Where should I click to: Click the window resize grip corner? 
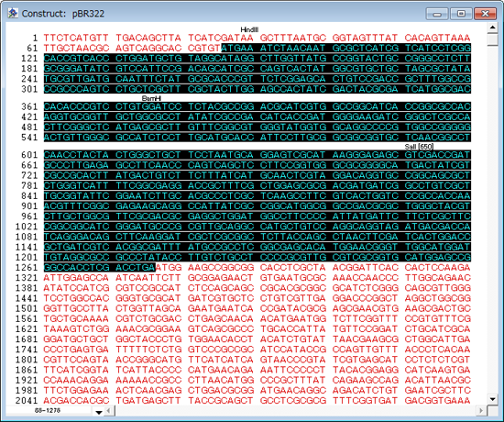pos(492,411)
